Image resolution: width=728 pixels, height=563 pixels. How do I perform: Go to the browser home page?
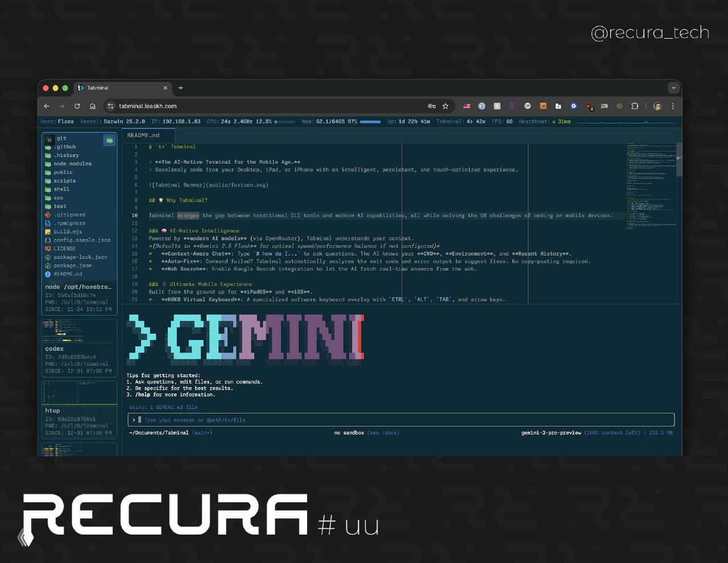click(x=92, y=106)
